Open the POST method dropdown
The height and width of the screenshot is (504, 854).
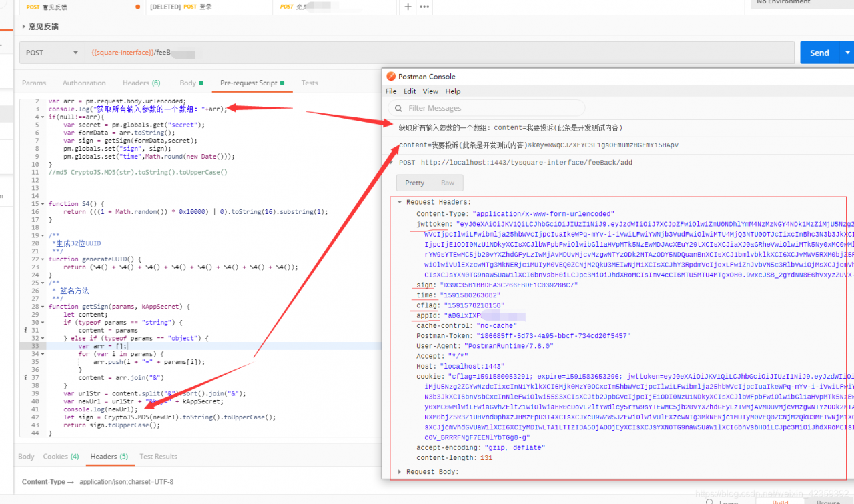click(51, 53)
